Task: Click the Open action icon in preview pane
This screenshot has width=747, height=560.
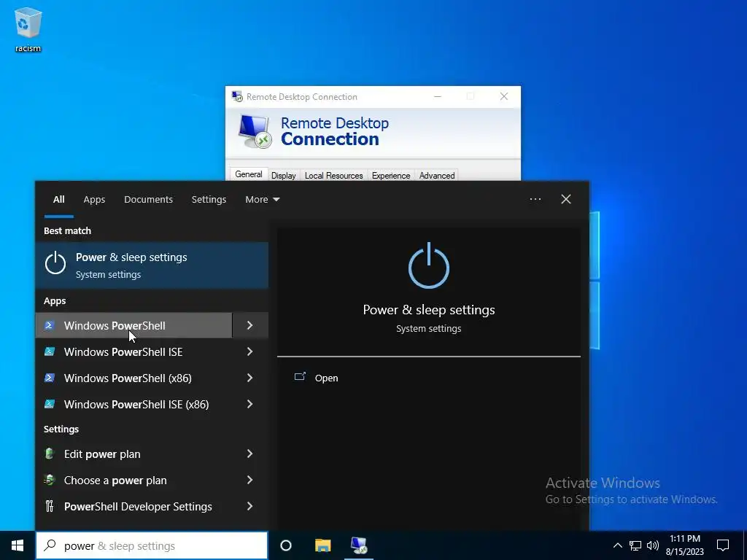Action: pyautogui.click(x=300, y=377)
